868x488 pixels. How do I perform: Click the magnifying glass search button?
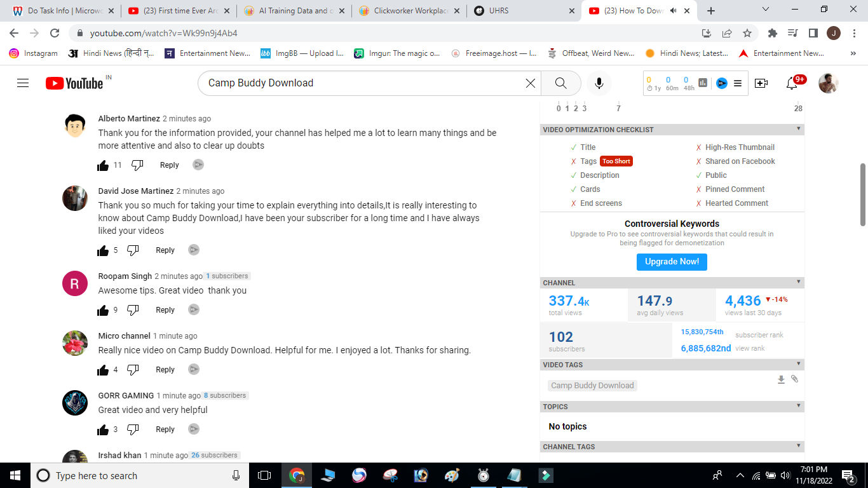pyautogui.click(x=560, y=83)
